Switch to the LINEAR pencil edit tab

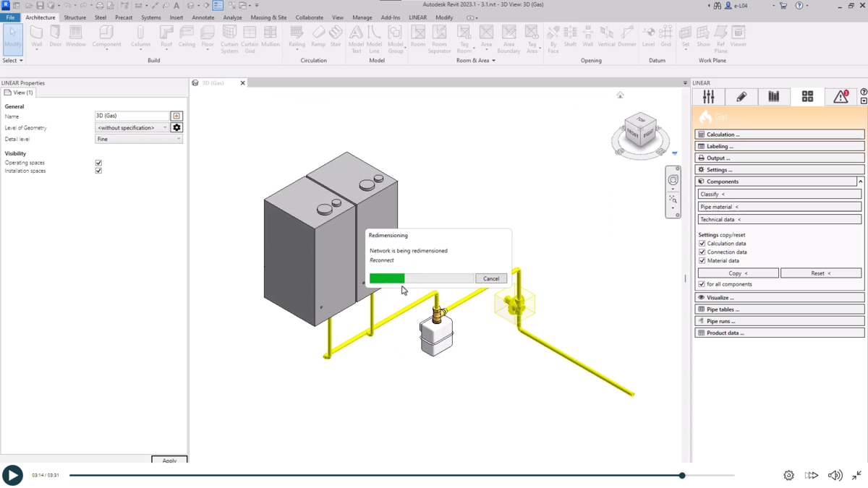tap(741, 96)
